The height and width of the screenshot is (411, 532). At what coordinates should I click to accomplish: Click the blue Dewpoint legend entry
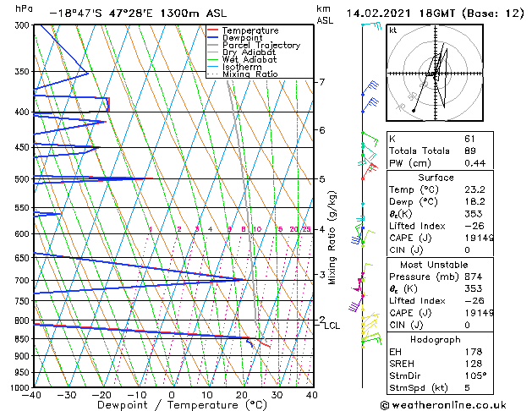pos(235,38)
